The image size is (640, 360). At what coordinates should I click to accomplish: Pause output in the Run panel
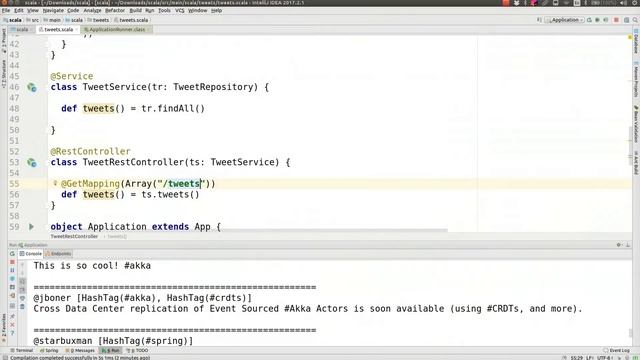[x=12, y=270]
